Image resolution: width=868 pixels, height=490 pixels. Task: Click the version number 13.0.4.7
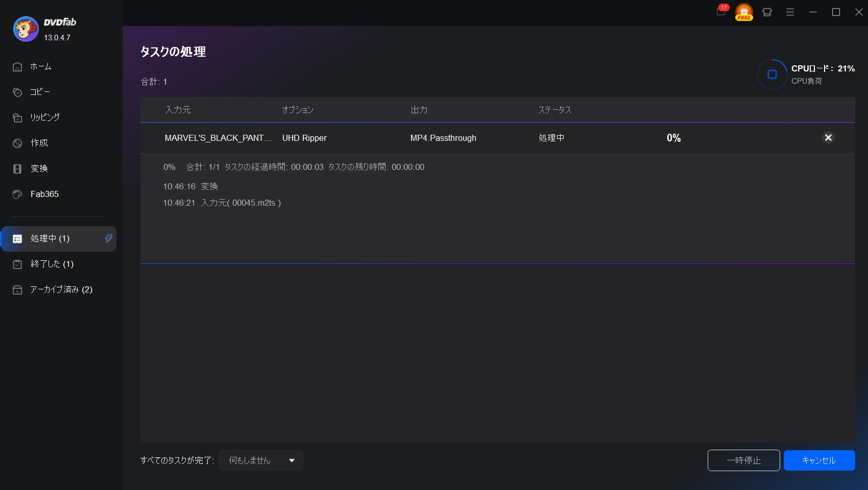tap(57, 38)
